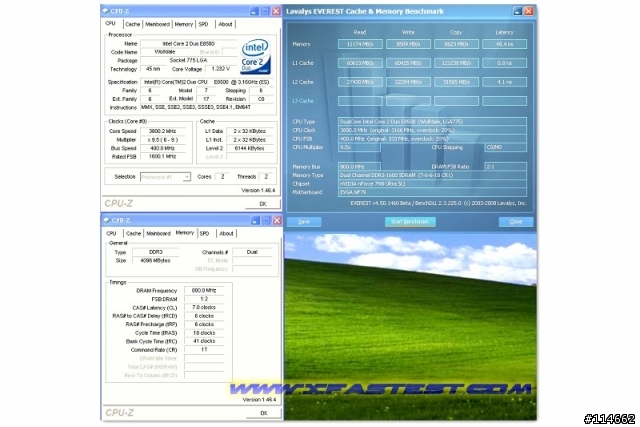Click OK in the bottom CPU-Z window
Viewport: 640px width, 427px height.
264,413
